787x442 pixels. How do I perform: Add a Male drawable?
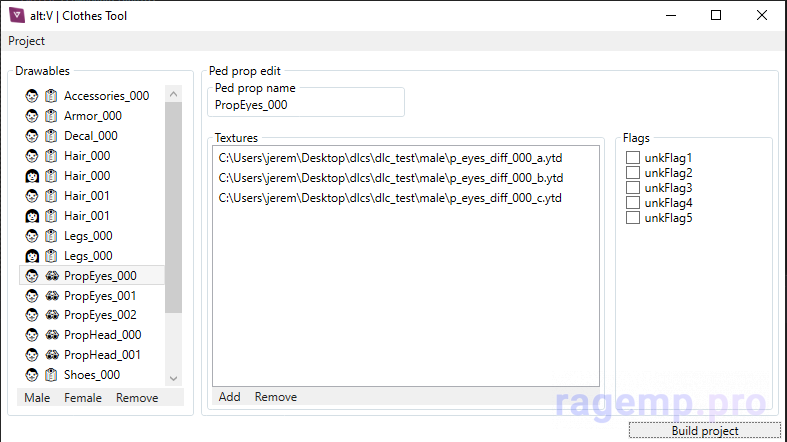click(37, 398)
